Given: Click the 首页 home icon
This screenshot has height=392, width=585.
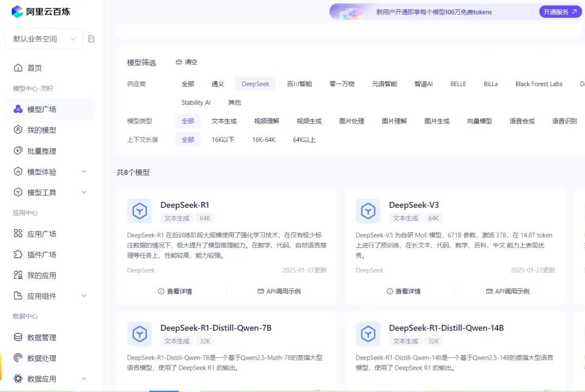Looking at the screenshot, I should [18, 68].
